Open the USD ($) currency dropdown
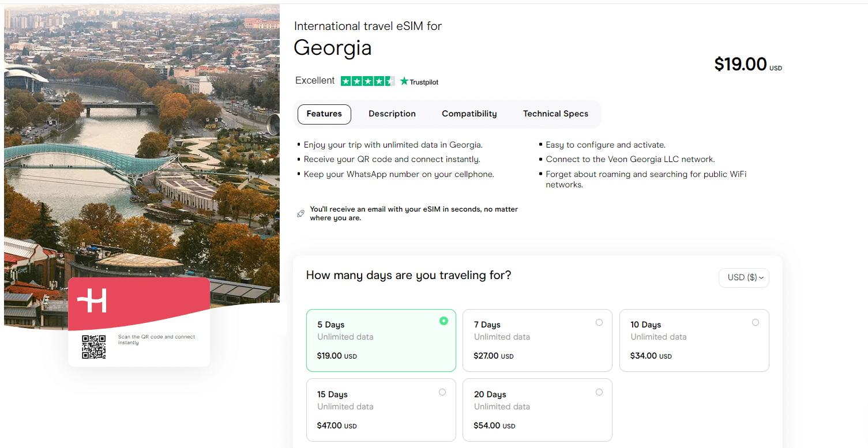The width and height of the screenshot is (868, 448). pyautogui.click(x=743, y=277)
